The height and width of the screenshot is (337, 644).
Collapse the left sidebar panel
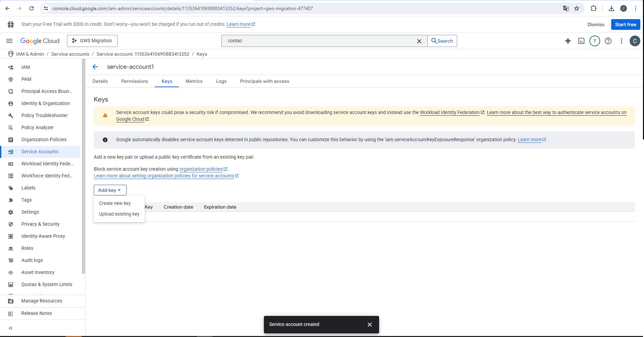click(x=10, y=328)
